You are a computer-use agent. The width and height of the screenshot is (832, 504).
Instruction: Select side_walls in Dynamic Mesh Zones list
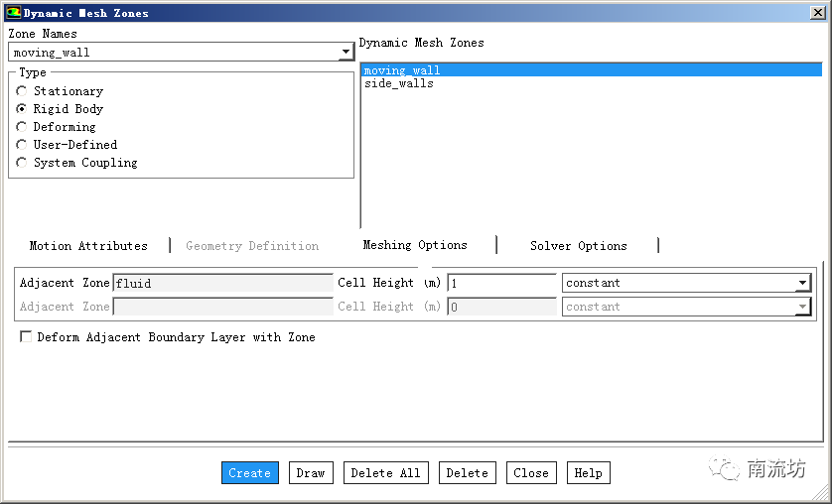point(592,83)
